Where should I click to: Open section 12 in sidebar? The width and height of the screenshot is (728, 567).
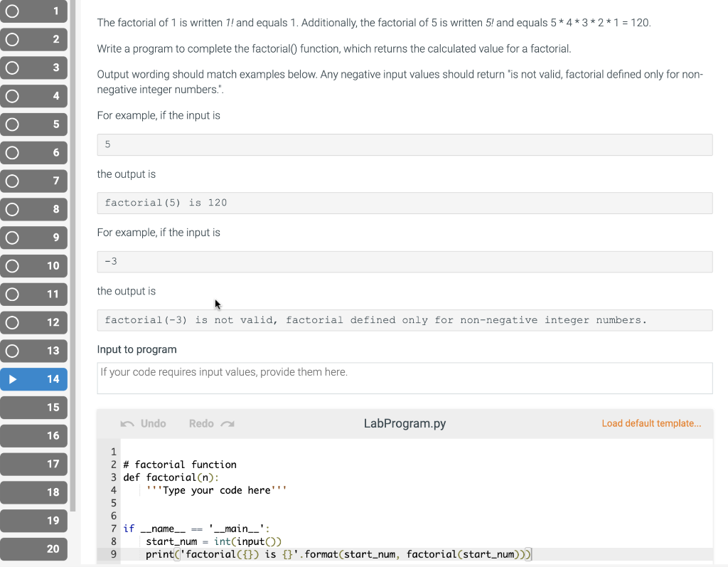tap(33, 323)
